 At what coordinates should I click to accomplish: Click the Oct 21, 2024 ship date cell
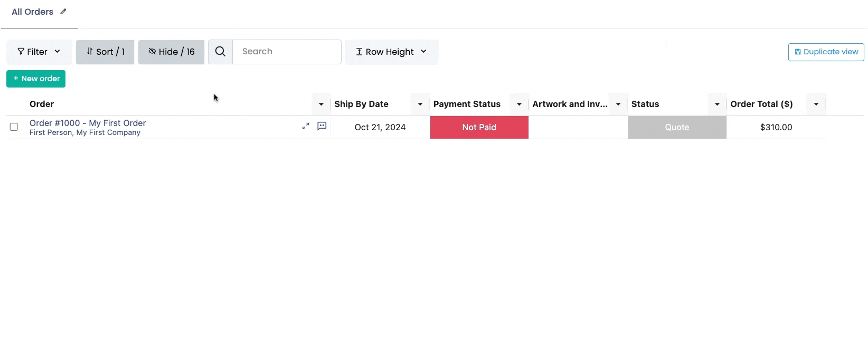click(x=380, y=127)
